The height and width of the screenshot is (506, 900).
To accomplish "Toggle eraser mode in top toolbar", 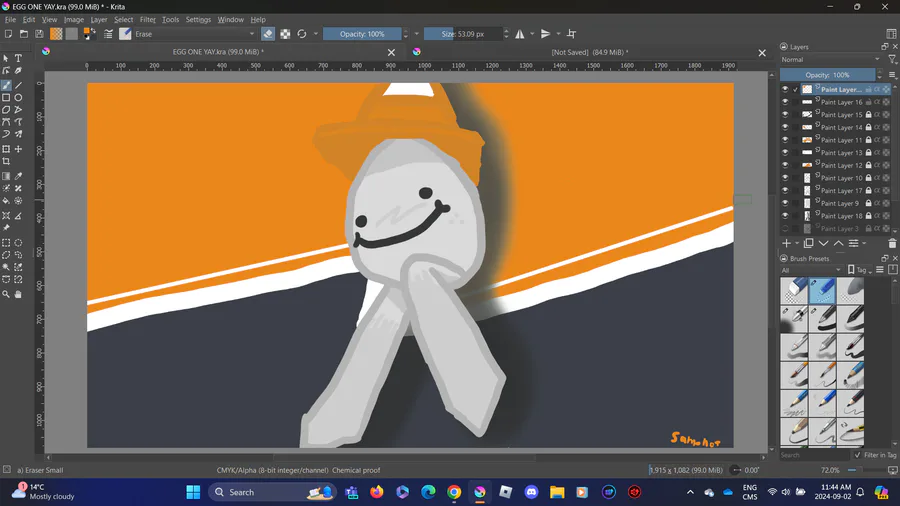I will [268, 34].
